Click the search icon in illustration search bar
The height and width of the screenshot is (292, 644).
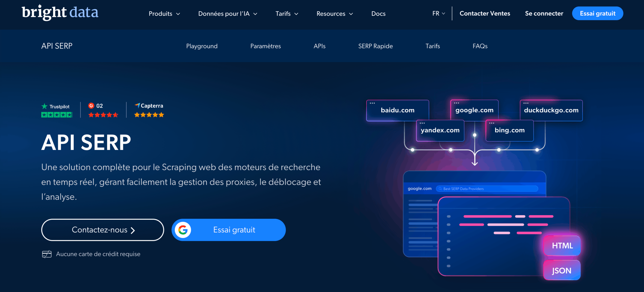[440, 189]
